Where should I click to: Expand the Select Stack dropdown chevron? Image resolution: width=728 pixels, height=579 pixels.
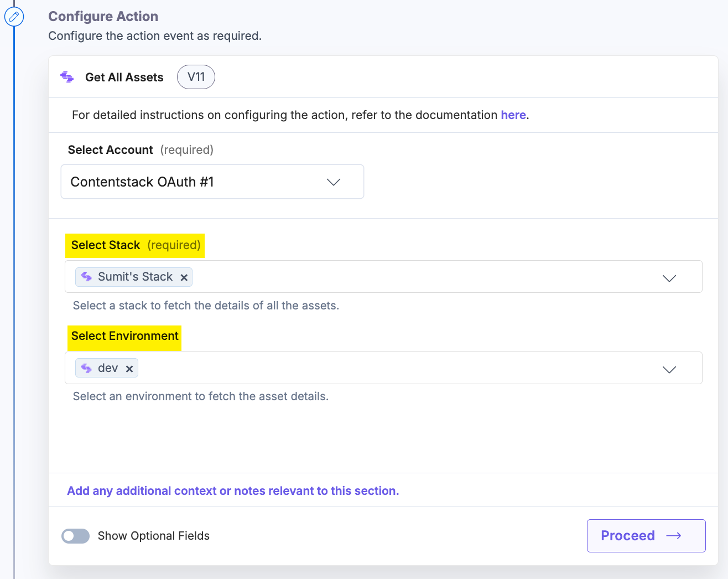tap(669, 278)
